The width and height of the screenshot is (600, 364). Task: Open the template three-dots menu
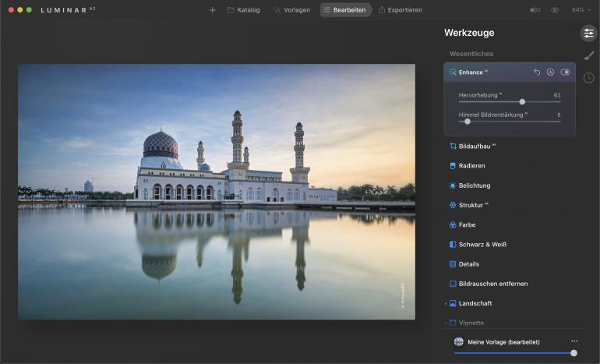pos(574,341)
